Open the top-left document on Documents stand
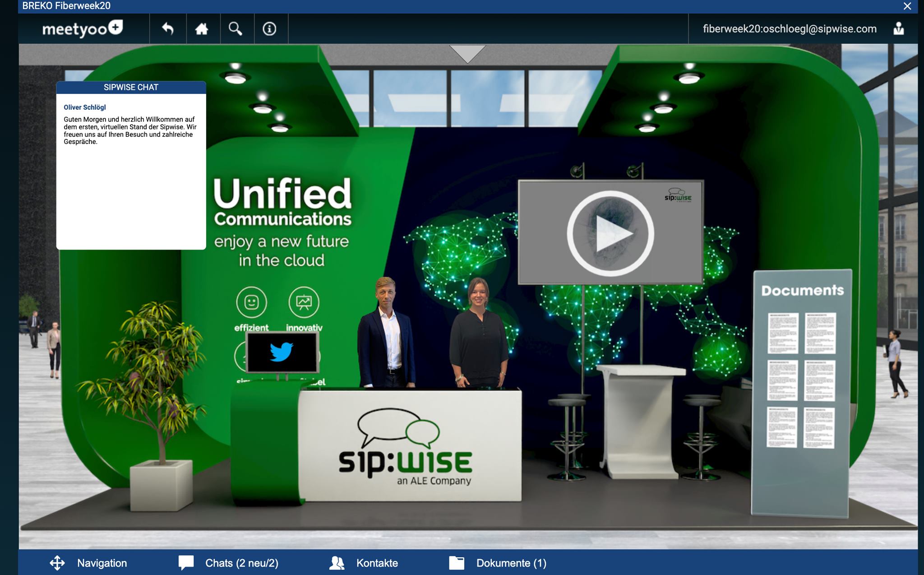The image size is (924, 575). point(783,333)
